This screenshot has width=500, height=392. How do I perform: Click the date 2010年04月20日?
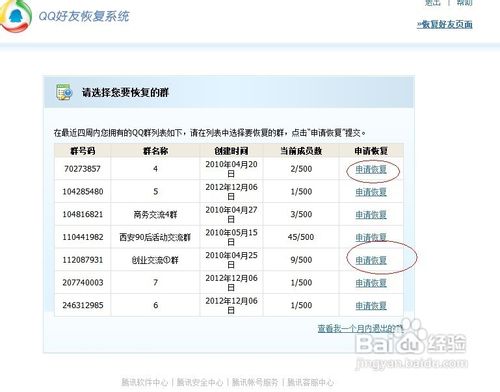[x=231, y=169]
